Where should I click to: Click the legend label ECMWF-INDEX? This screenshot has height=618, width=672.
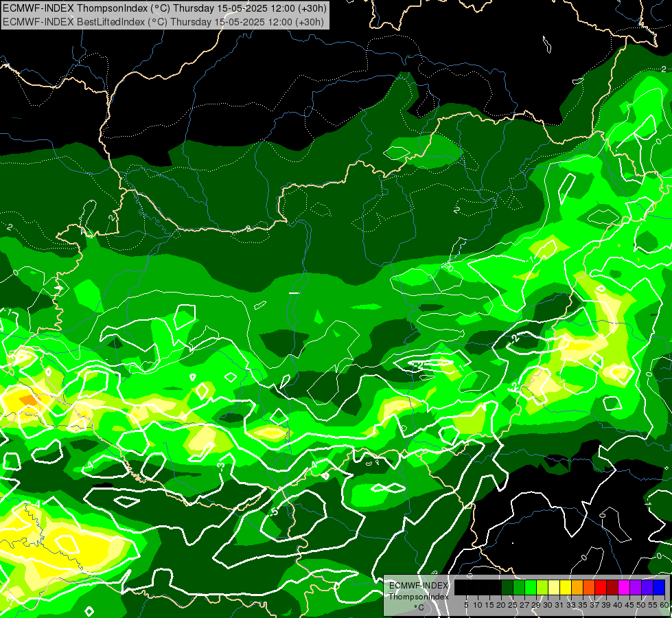[x=419, y=586]
